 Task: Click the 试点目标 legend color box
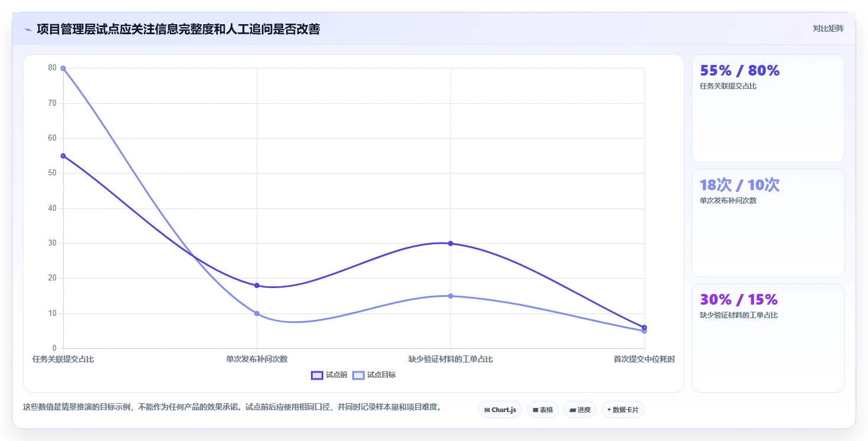[358, 375]
